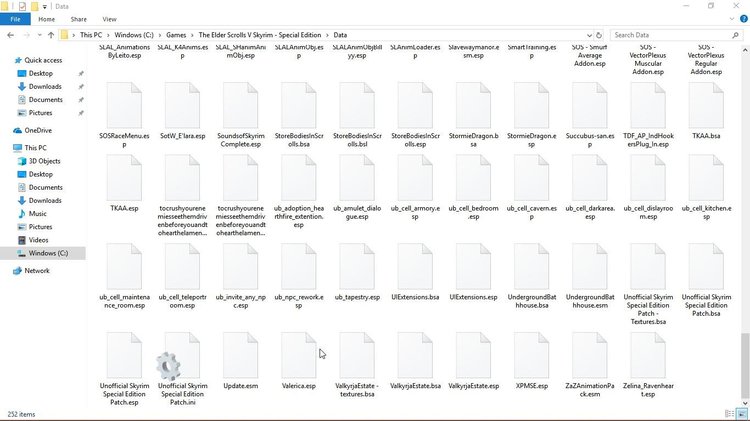This screenshot has height=421, width=750.
Task: Open Videos folder in navigation pane
Action: [38, 240]
